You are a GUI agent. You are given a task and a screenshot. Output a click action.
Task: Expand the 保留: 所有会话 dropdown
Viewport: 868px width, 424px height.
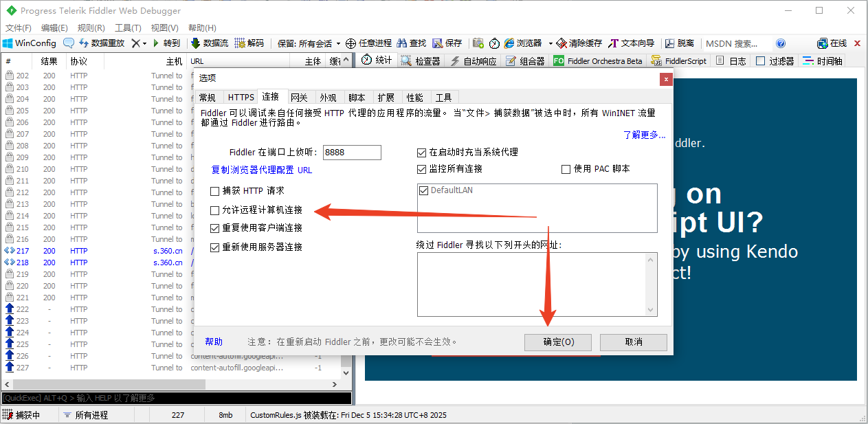[307, 43]
